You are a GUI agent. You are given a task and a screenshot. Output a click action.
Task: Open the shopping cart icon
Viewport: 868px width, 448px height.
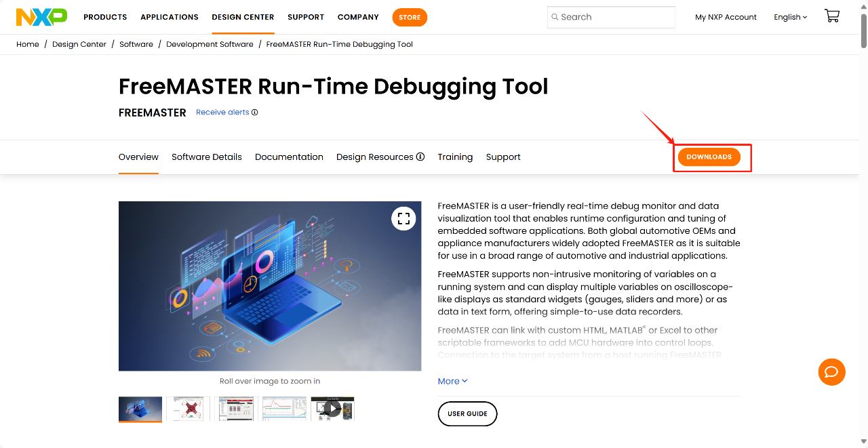point(831,16)
